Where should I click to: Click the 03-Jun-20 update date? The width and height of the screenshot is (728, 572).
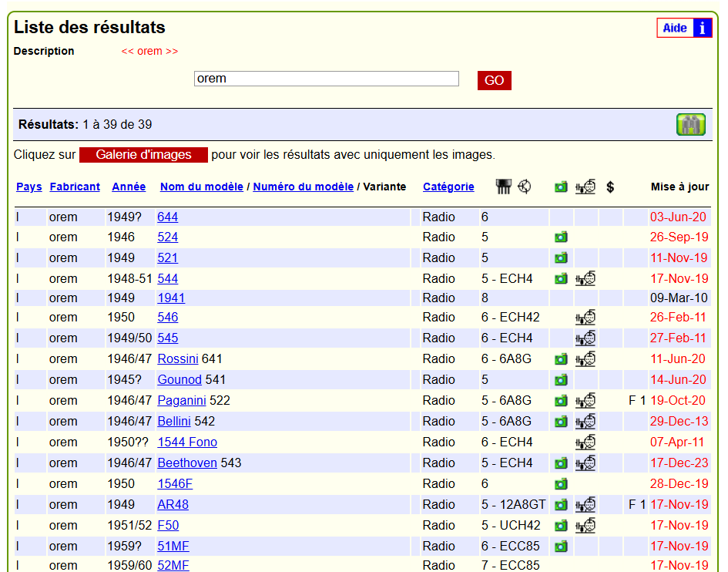[x=678, y=217]
